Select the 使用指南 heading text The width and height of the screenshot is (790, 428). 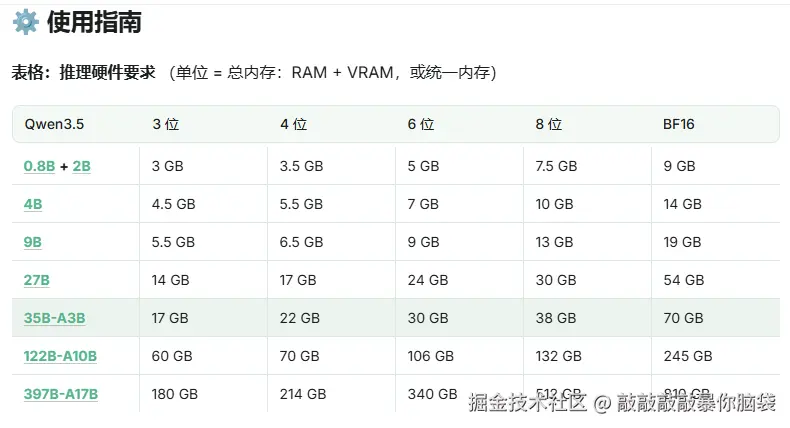94,21
